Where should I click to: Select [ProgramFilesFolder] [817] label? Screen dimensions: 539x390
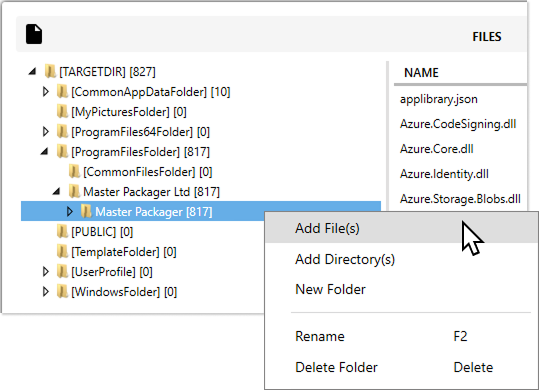coord(140,152)
